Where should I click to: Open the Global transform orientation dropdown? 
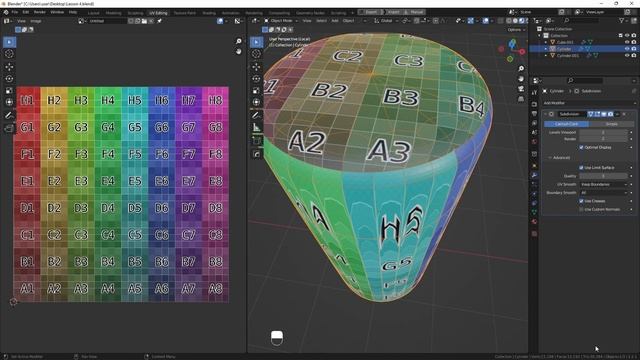386,20
